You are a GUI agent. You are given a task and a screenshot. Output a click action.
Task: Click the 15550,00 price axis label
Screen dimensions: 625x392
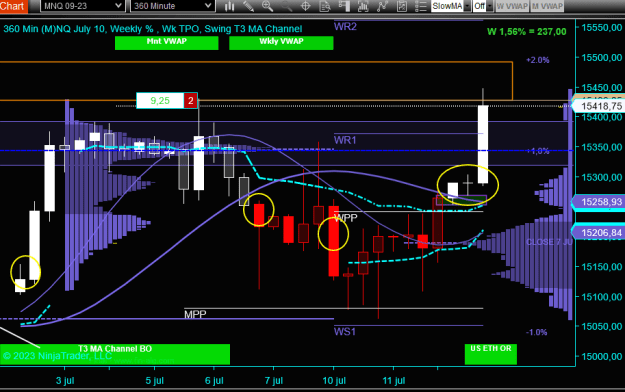pos(601,28)
